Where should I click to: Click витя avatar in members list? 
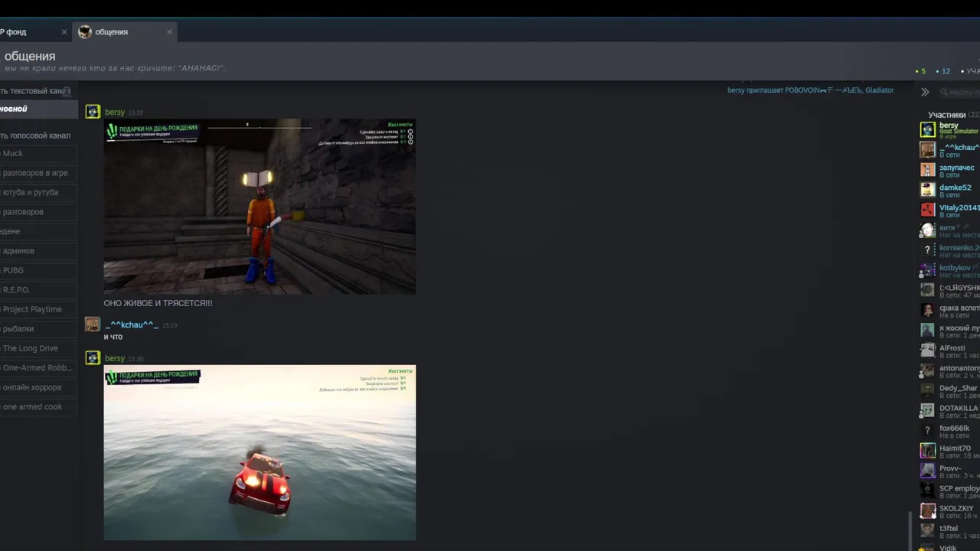point(927,230)
